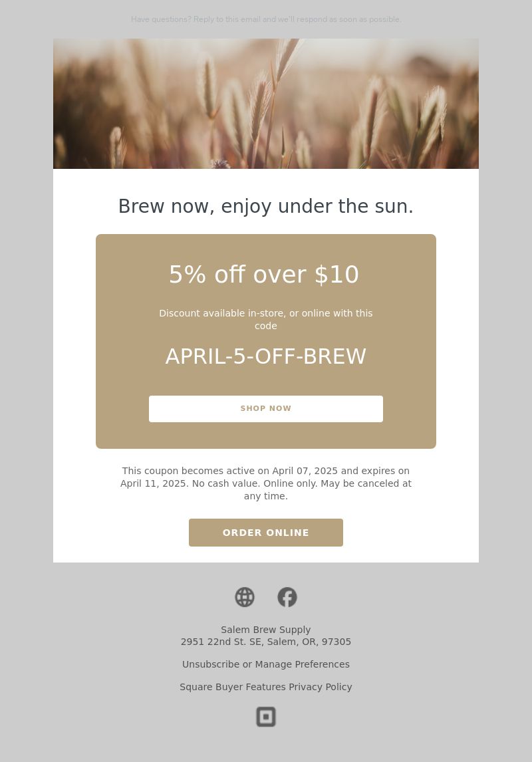
Task: Click the 2951 22nd St. SE address
Action: tap(266, 642)
